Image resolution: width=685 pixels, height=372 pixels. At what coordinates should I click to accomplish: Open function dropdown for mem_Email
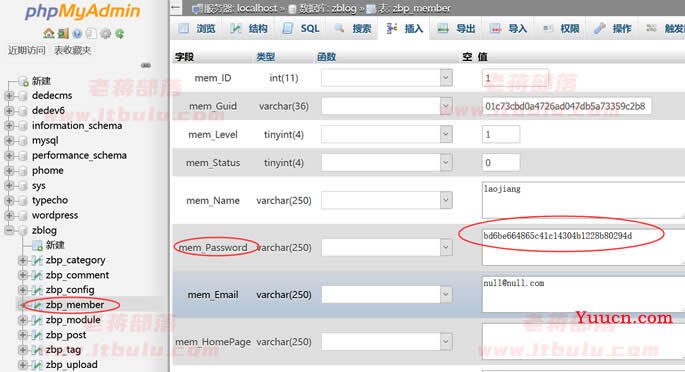tap(387, 295)
